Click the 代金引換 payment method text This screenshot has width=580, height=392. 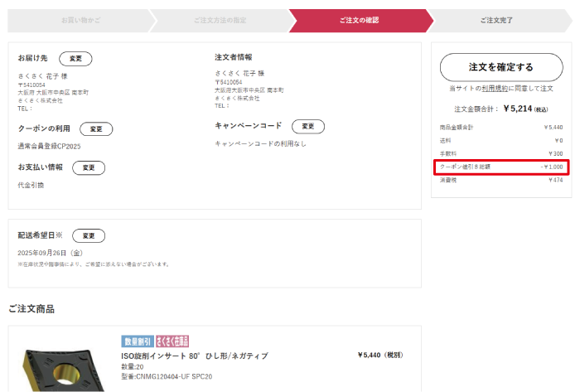coord(31,185)
